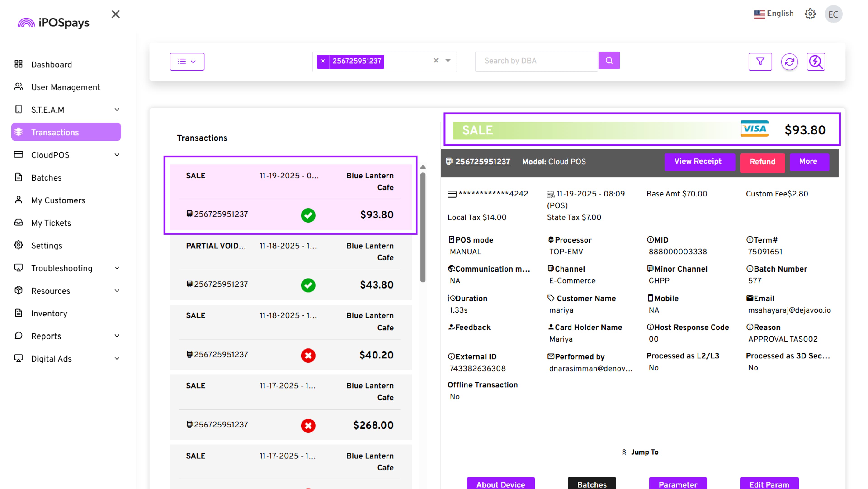The height and width of the screenshot is (489, 868).
Task: Open Batches from the sidebar
Action: (47, 178)
